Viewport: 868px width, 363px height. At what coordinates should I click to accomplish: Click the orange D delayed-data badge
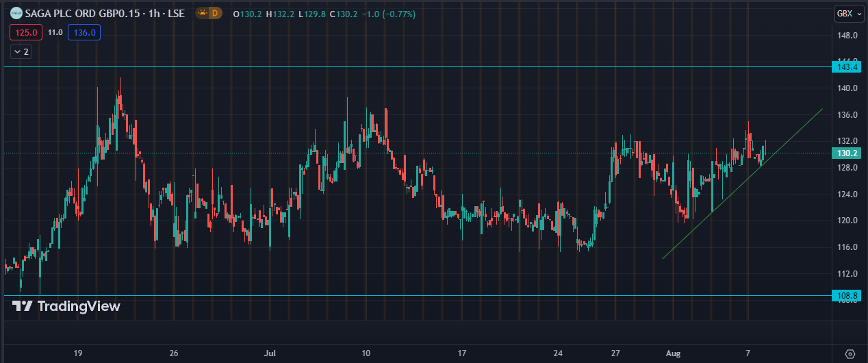[x=215, y=13]
